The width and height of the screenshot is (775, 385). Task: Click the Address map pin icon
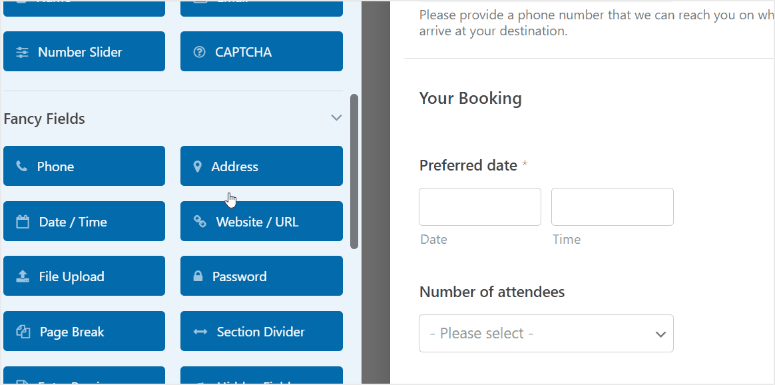[197, 167]
